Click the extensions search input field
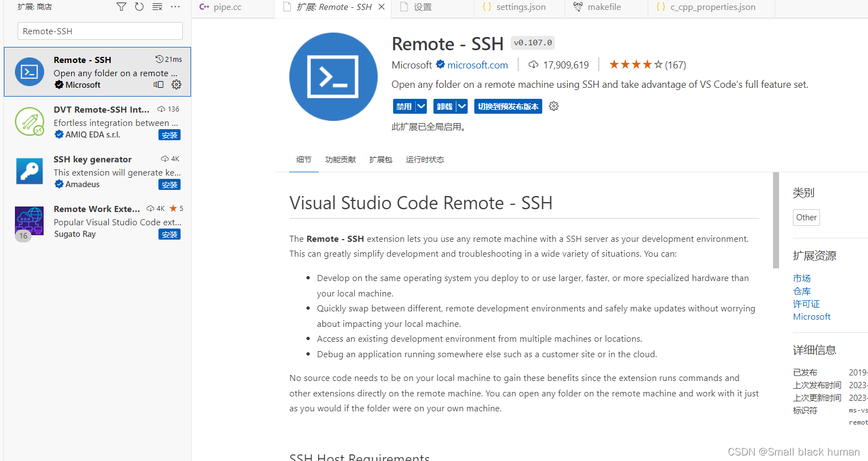This screenshot has width=868, height=461. coord(100,31)
